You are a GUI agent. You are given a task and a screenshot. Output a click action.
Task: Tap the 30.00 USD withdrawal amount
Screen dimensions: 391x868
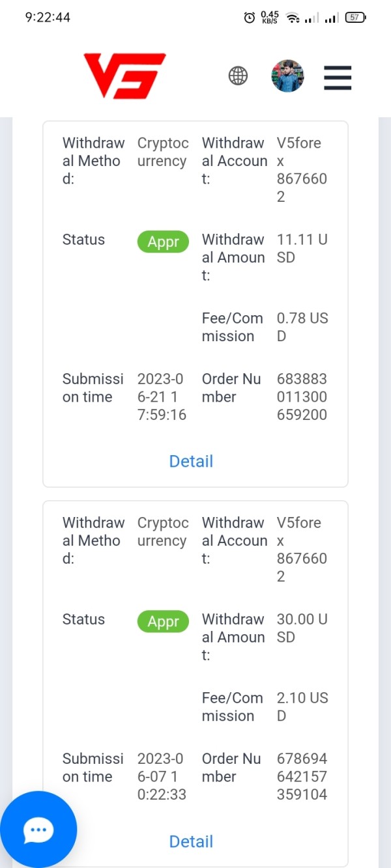click(x=302, y=628)
